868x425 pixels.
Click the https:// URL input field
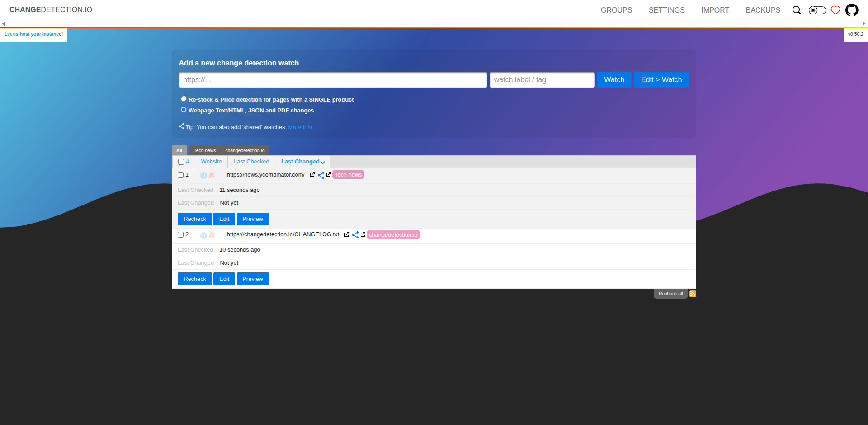[x=333, y=80]
